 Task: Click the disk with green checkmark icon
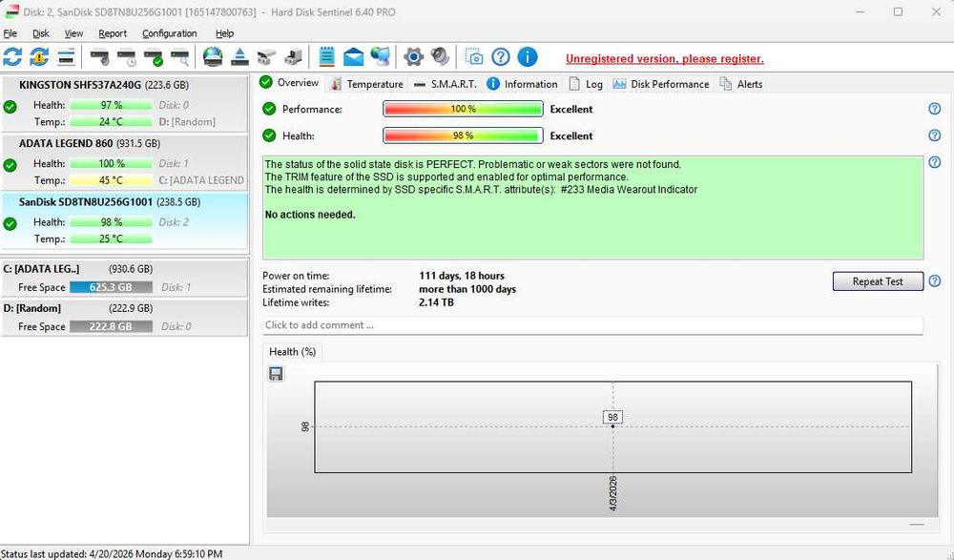click(x=154, y=58)
